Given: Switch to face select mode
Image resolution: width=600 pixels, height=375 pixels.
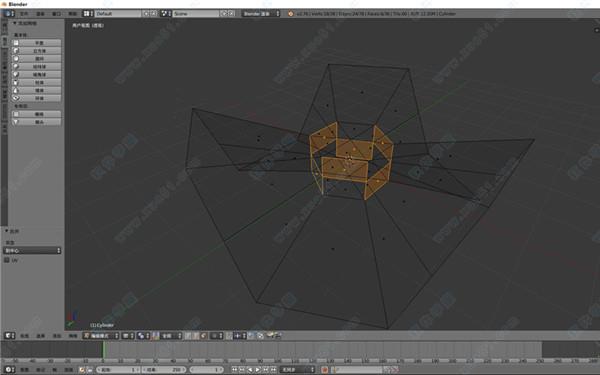Looking at the screenshot, I should pos(204,336).
